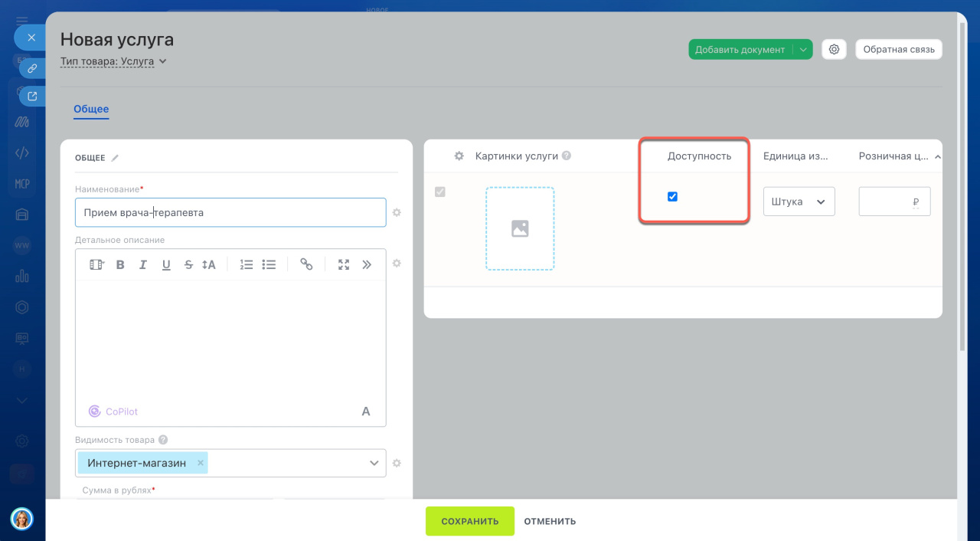
Task: Open the Видимость товара dropdown arrow
Action: (x=374, y=463)
